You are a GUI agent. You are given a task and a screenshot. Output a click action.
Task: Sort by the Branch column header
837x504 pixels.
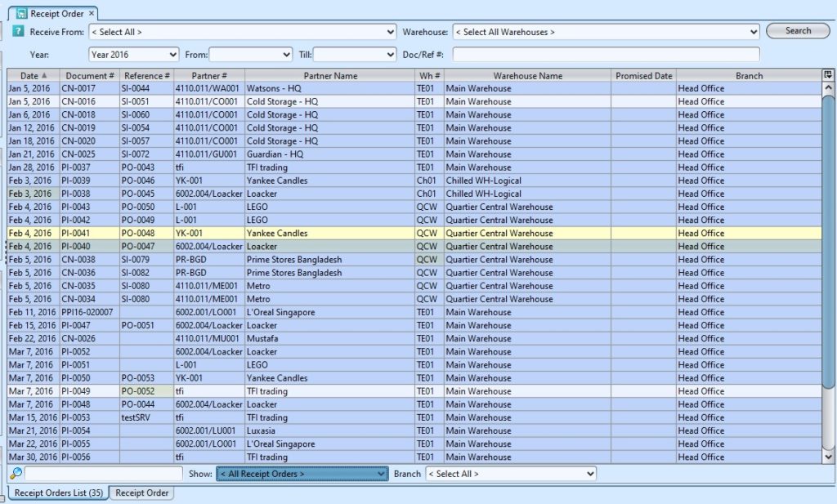[749, 76]
